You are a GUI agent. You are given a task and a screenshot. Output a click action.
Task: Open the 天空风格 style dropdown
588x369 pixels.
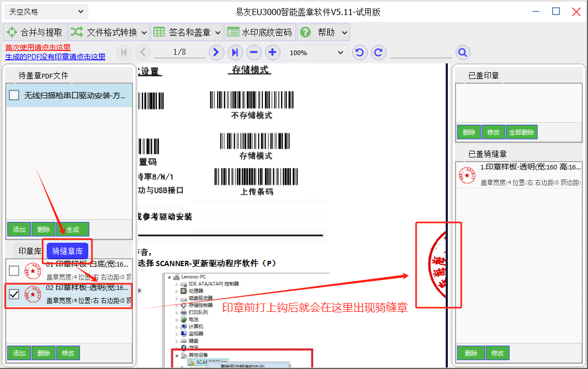coord(46,12)
